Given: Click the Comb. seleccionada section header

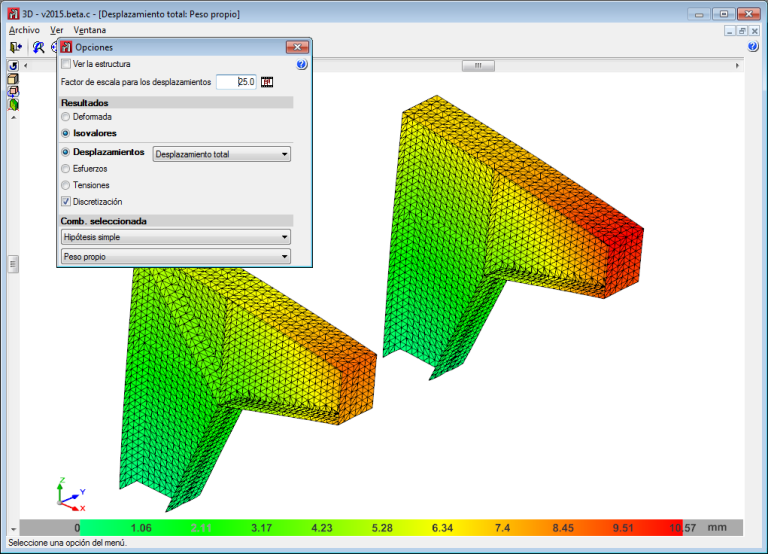Looking at the screenshot, I should 176,221.
